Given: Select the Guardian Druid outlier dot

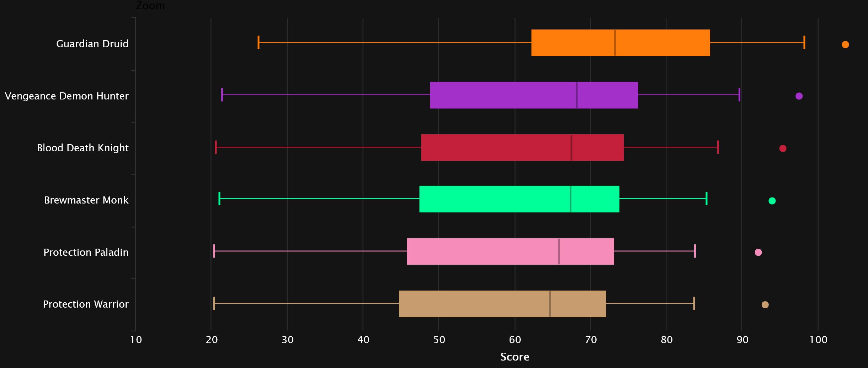Looking at the screenshot, I should pos(845,45).
